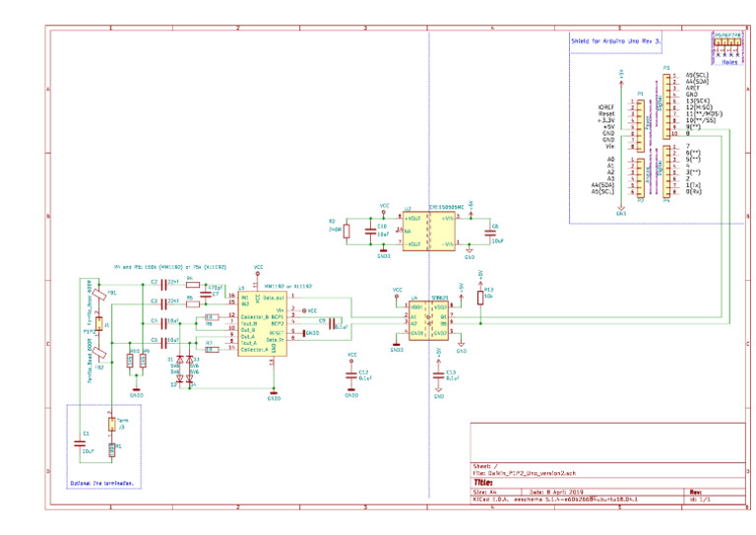The image size is (756, 535).
Task: Select the P2 Analog header connector
Action: (640, 176)
